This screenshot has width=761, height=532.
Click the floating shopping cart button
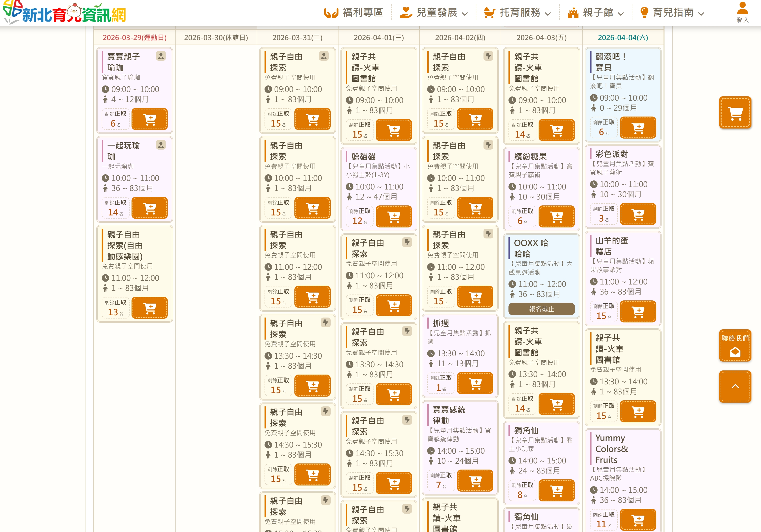[735, 113]
